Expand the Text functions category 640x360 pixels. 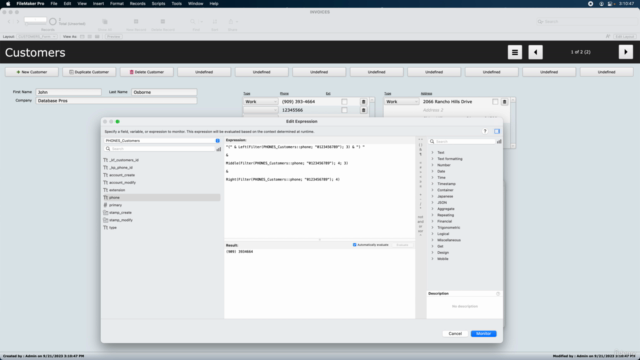pyautogui.click(x=433, y=153)
